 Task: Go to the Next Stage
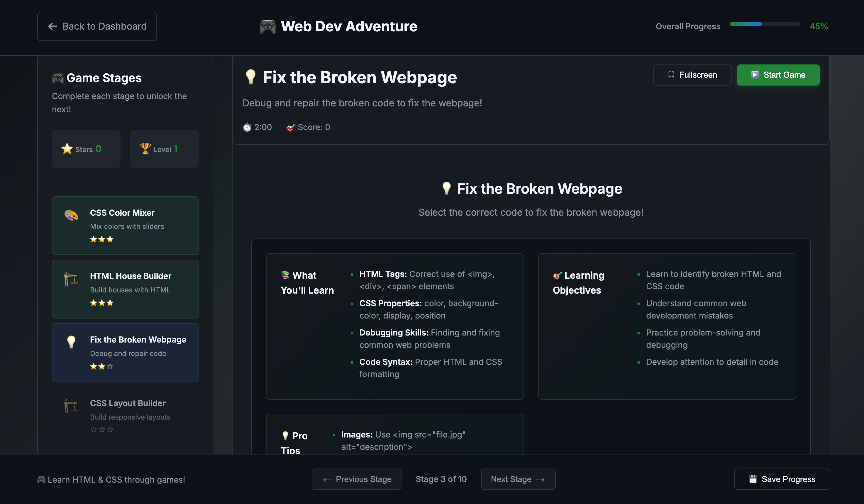tap(518, 479)
